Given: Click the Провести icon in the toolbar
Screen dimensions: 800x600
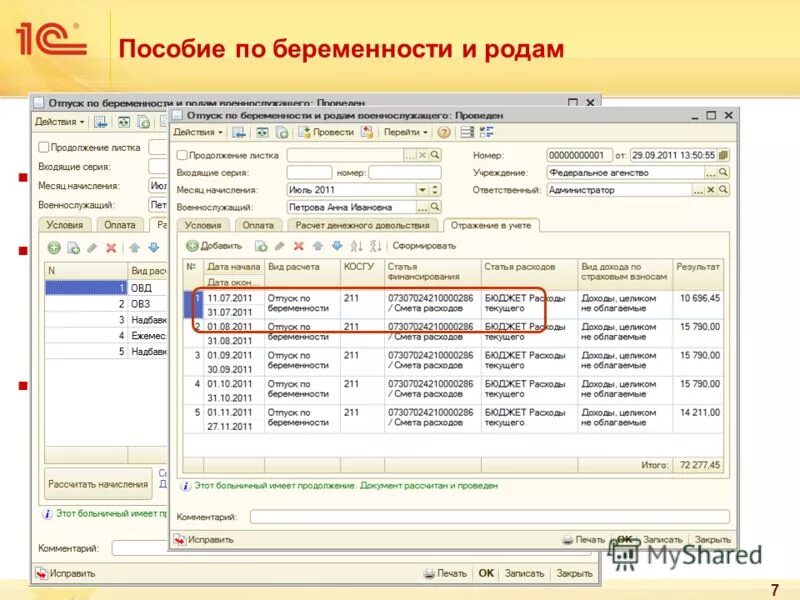Looking at the screenshot, I should (304, 133).
